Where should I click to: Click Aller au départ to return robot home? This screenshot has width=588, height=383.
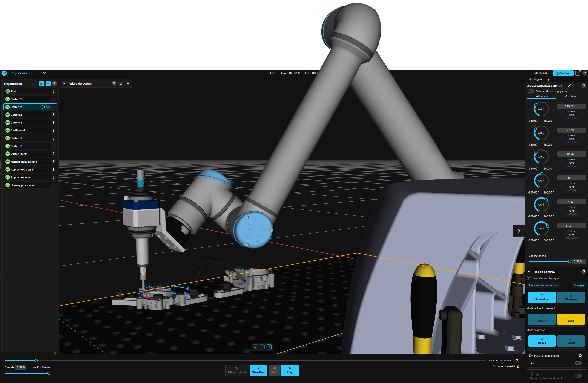pyautogui.click(x=236, y=370)
